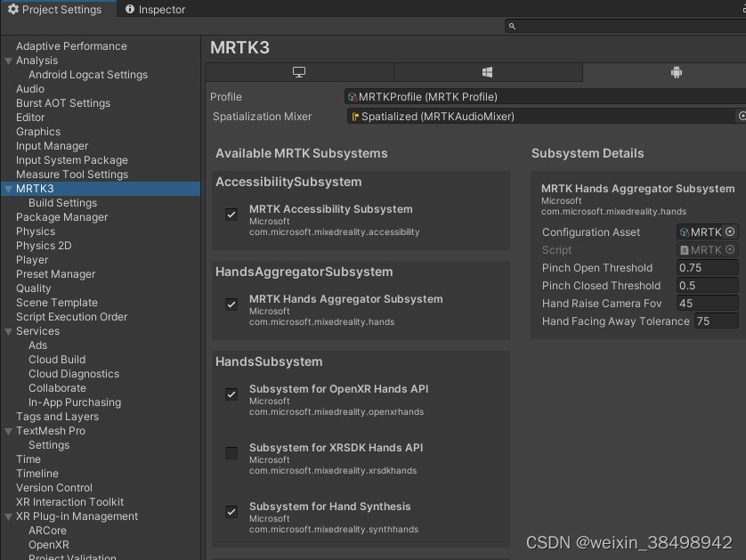Image resolution: width=746 pixels, height=560 pixels.
Task: Open the Inspector tab
Action: 155,9
